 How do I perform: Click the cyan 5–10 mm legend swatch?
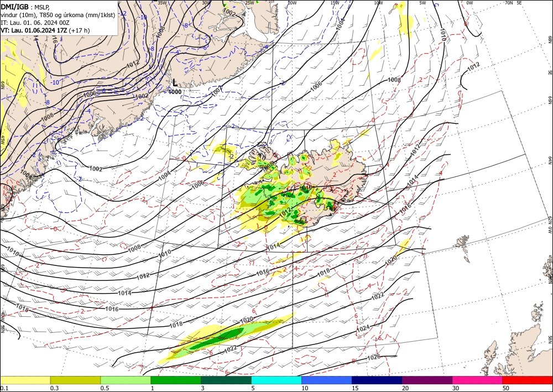tap(276, 380)
